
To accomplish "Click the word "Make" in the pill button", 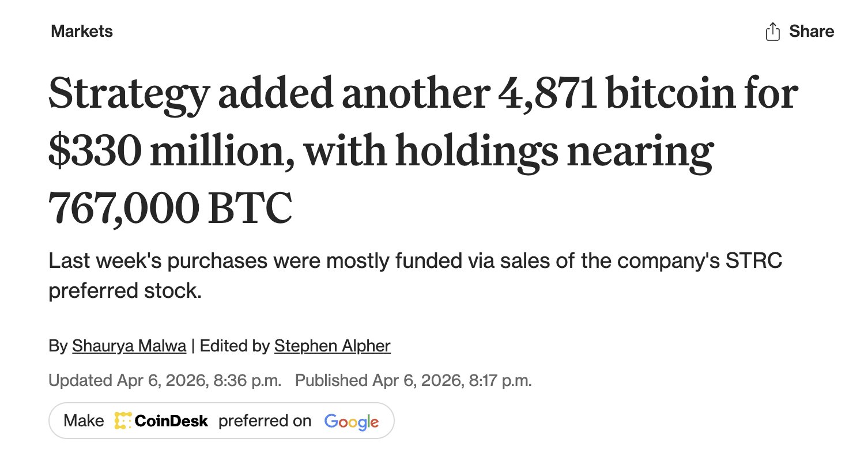I will (x=84, y=421).
